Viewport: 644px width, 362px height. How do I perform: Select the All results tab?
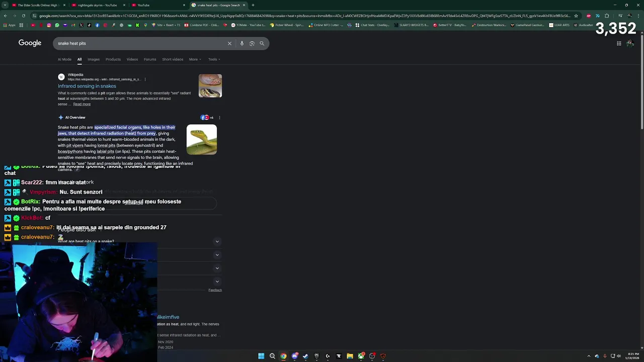click(79, 59)
